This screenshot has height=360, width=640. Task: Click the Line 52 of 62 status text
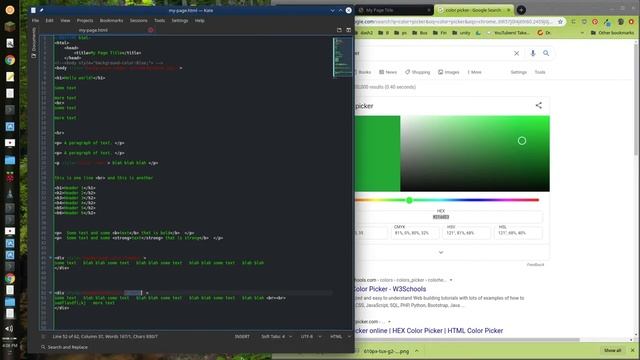[105, 337]
